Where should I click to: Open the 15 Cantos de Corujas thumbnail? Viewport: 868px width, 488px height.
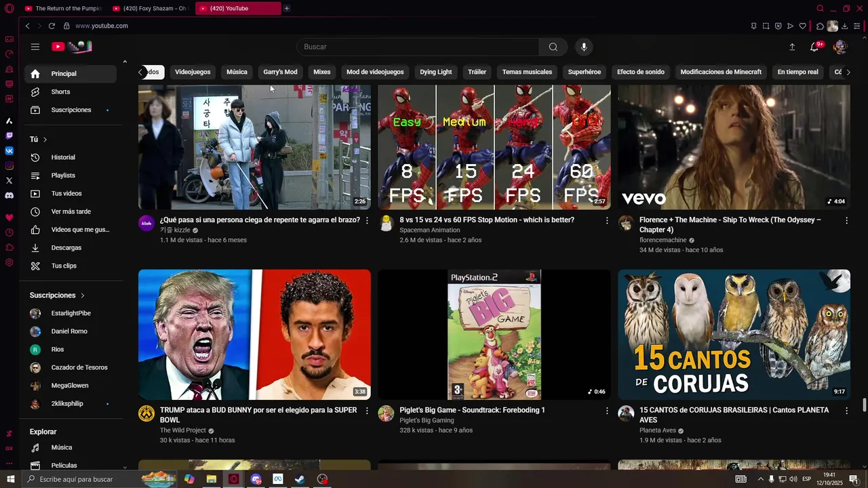point(734,335)
